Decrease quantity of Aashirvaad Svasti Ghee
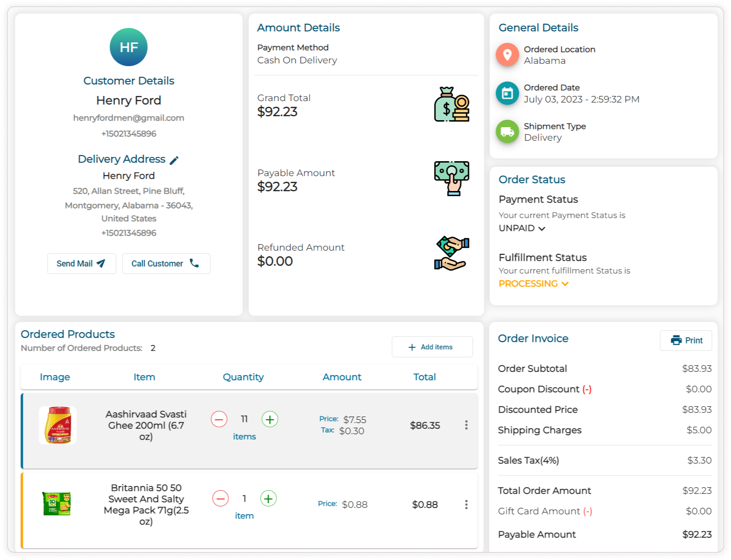Screen dimensions: 731x560 tap(219, 419)
